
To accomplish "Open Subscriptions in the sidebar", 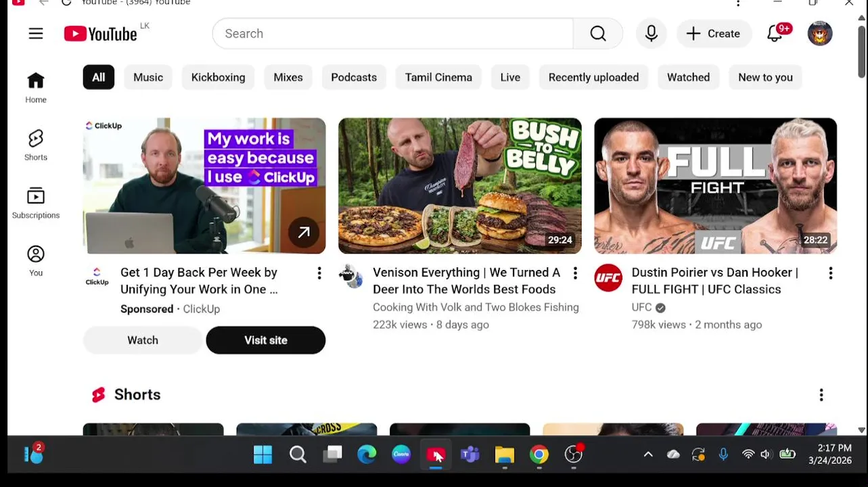I will point(36,203).
